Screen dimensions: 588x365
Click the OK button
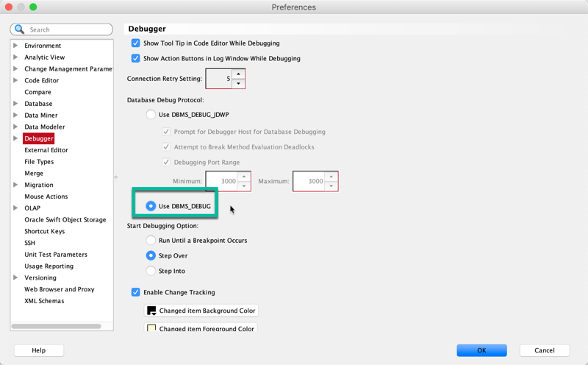tap(481, 350)
